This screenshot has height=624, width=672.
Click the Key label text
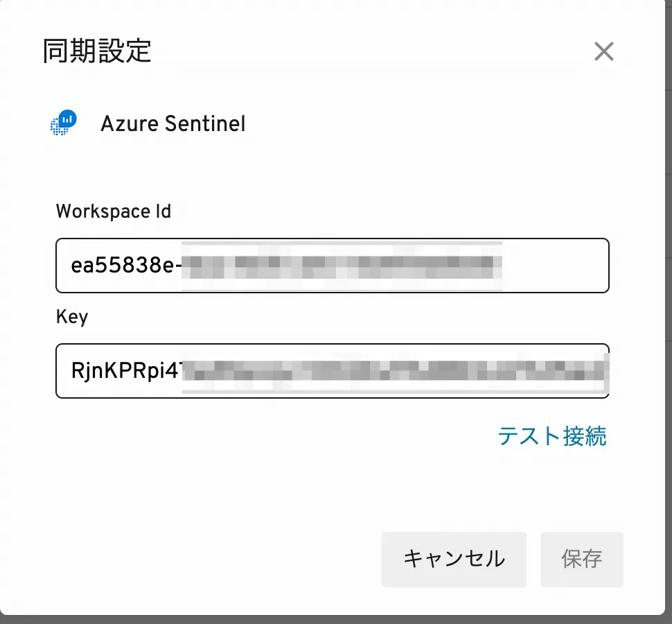72,317
